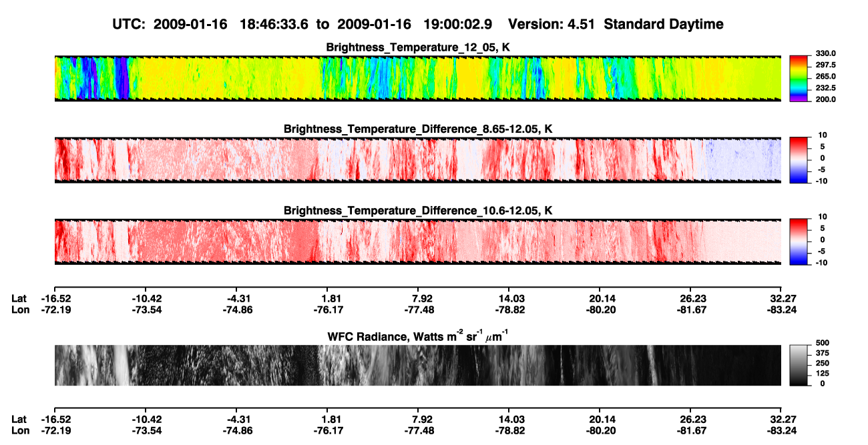Click longitude -77.48 on axis above WFC title
This screenshot has width=868, height=445.
(x=419, y=310)
